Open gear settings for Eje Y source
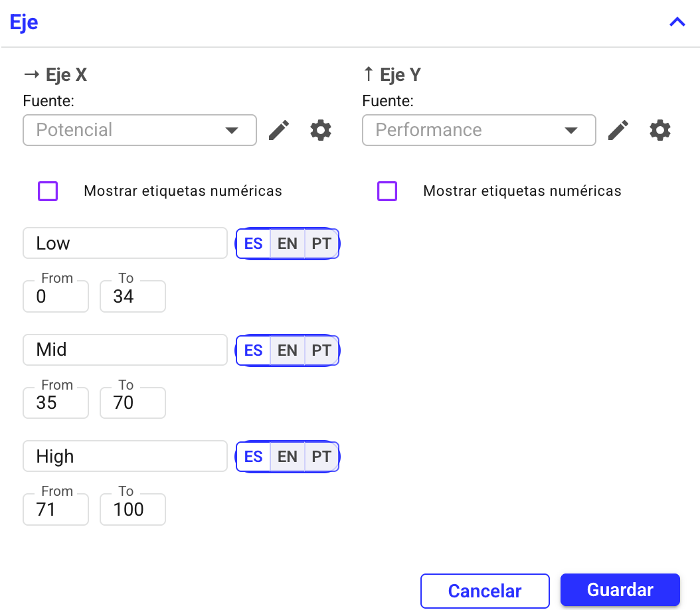 click(x=660, y=130)
